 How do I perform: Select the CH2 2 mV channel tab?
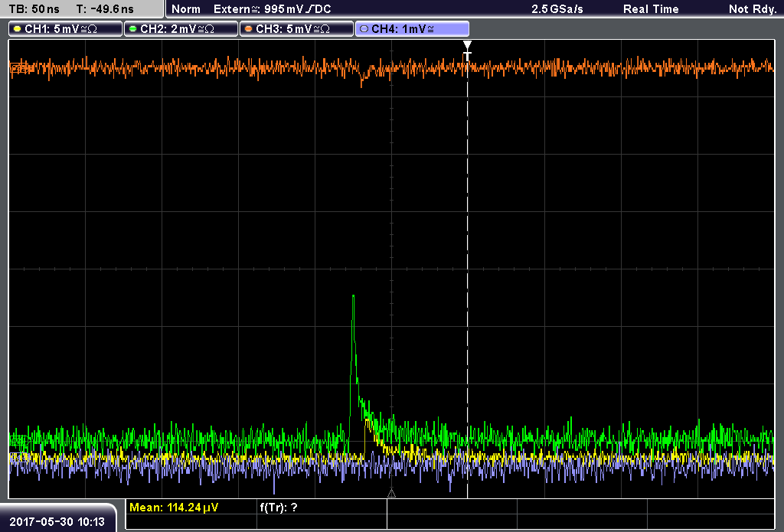(x=181, y=29)
